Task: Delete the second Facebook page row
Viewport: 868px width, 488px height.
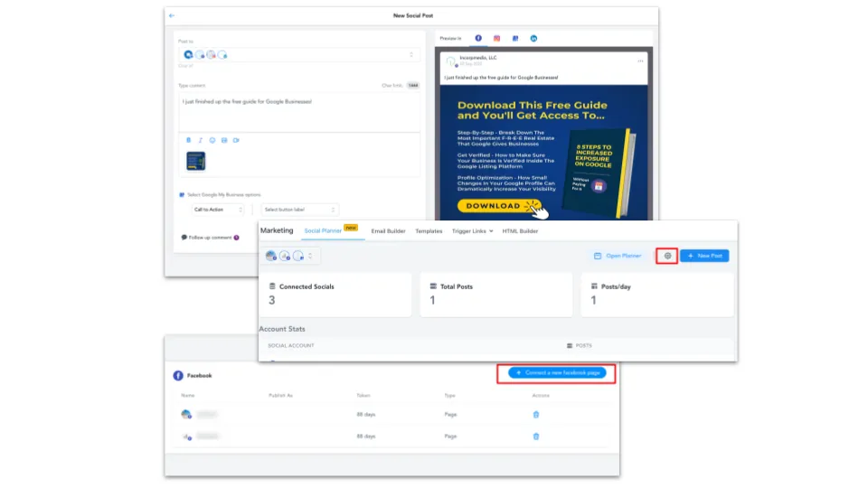Action: 536,436
